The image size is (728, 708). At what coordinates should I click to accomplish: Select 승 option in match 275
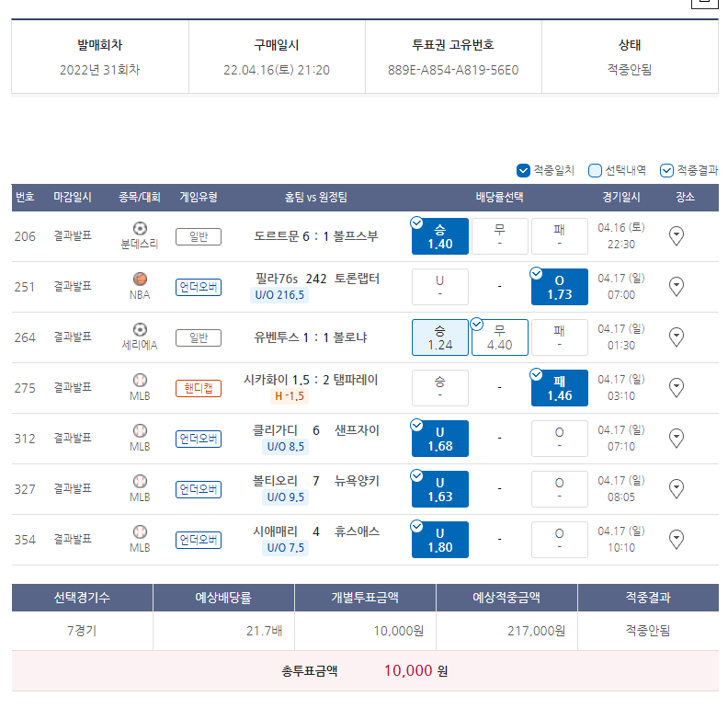[x=439, y=388]
